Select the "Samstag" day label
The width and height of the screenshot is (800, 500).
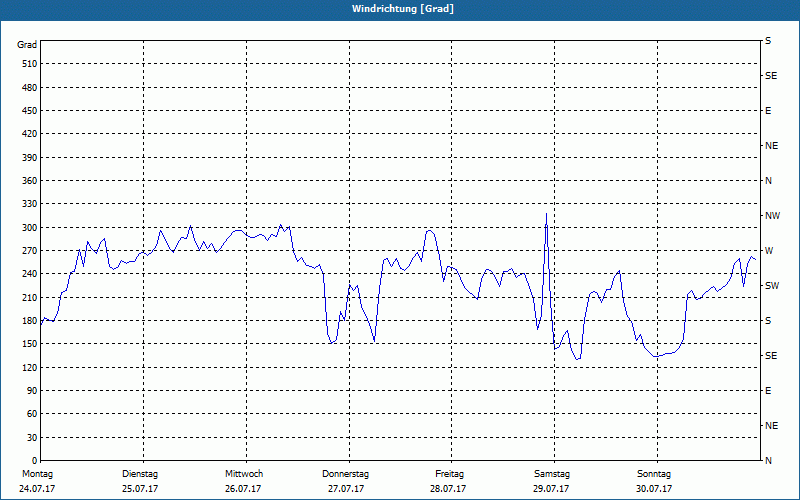pyautogui.click(x=552, y=474)
